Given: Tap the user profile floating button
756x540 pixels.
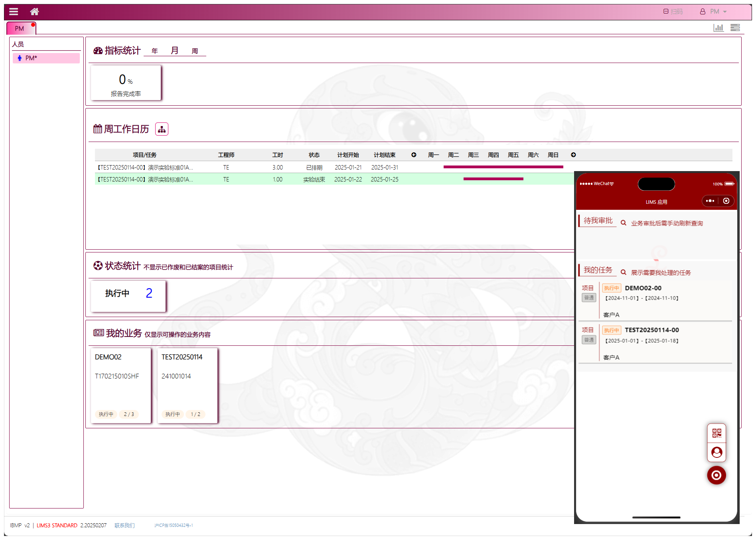Looking at the screenshot, I should click(x=717, y=452).
